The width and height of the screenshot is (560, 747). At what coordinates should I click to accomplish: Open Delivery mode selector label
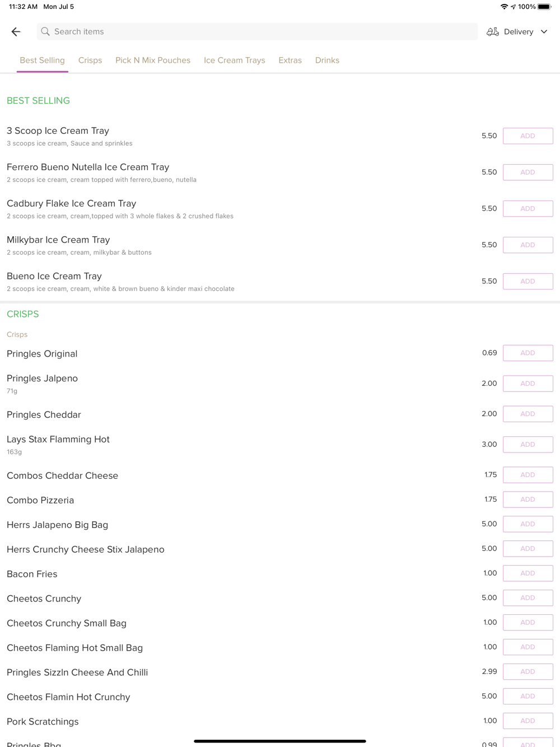[x=519, y=32]
